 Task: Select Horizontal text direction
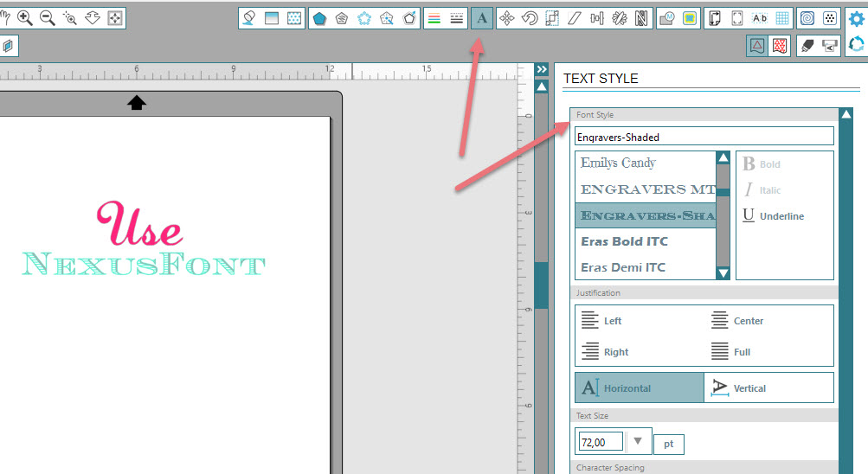click(640, 388)
